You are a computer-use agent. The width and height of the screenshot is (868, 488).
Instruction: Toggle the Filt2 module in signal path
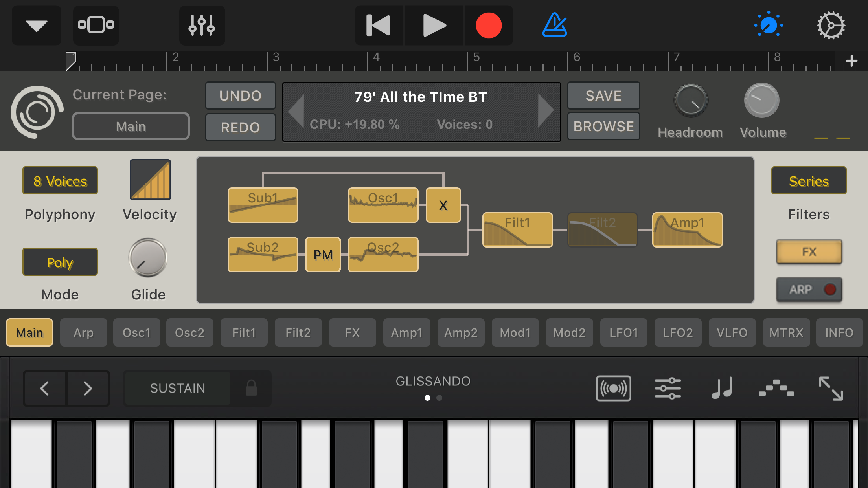point(602,230)
